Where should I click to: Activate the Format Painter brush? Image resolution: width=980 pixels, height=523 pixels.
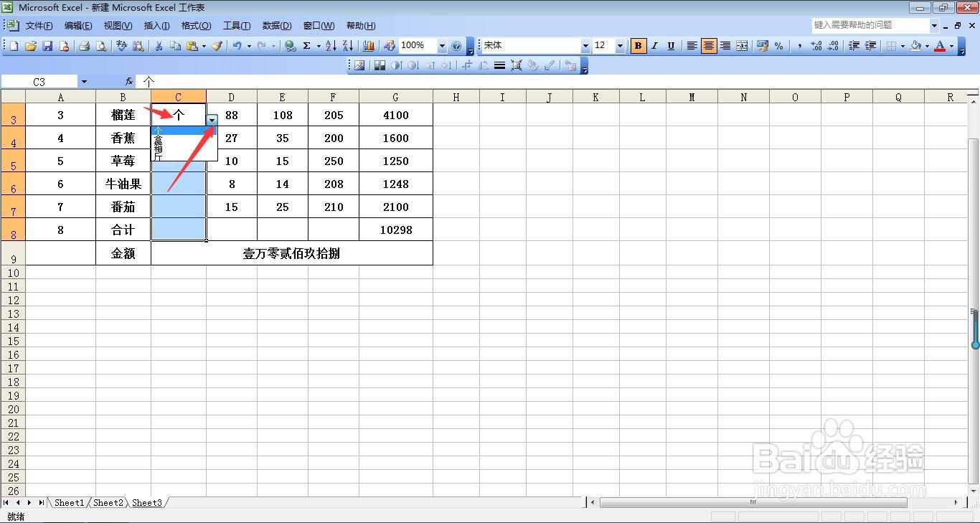click(218, 45)
